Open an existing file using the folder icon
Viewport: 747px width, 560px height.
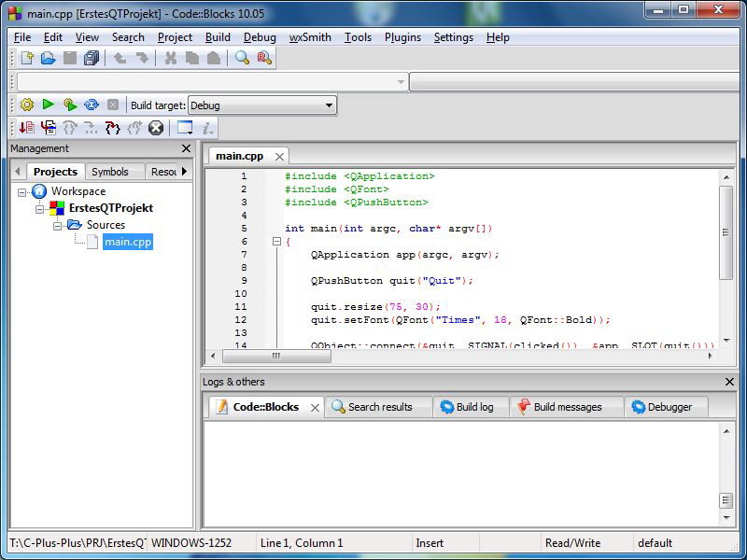[49, 57]
